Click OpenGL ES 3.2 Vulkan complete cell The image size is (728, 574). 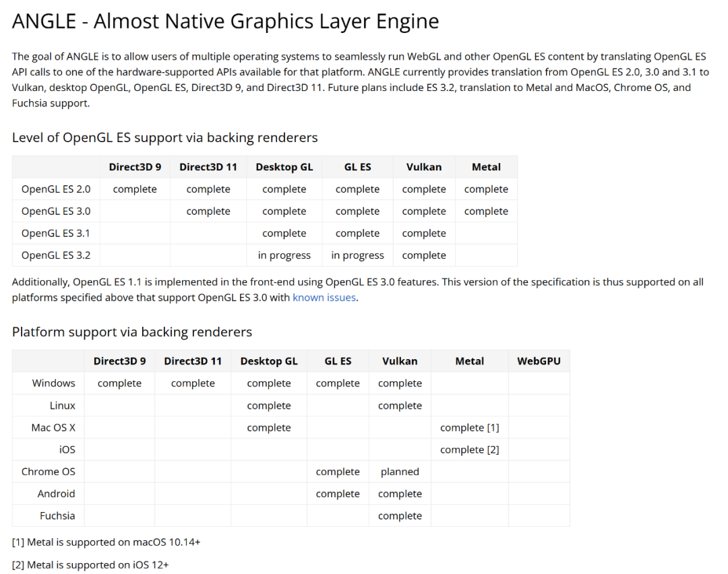[424, 255]
